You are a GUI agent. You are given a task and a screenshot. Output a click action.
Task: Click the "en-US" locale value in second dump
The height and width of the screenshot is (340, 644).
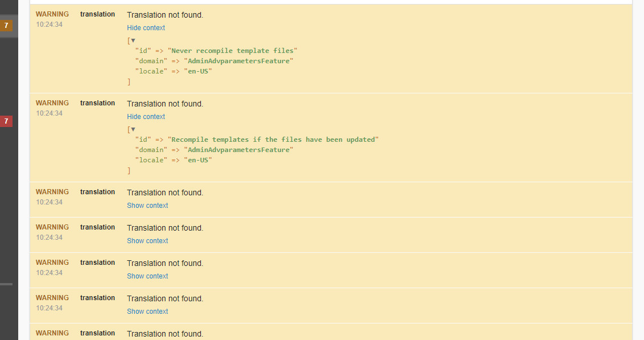[x=198, y=161]
